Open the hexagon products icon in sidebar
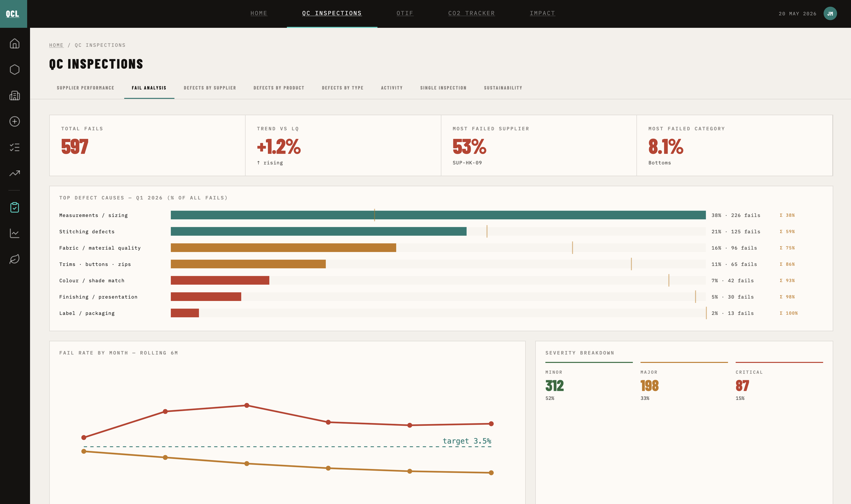This screenshot has width=851, height=504. [x=15, y=69]
